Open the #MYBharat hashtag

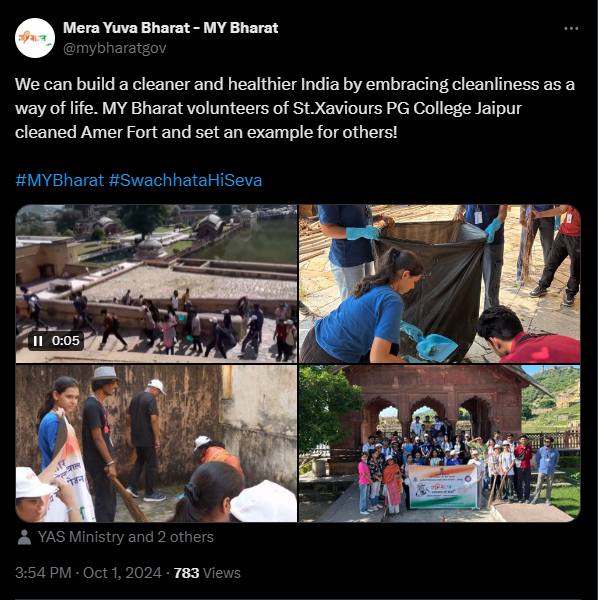pos(59,180)
